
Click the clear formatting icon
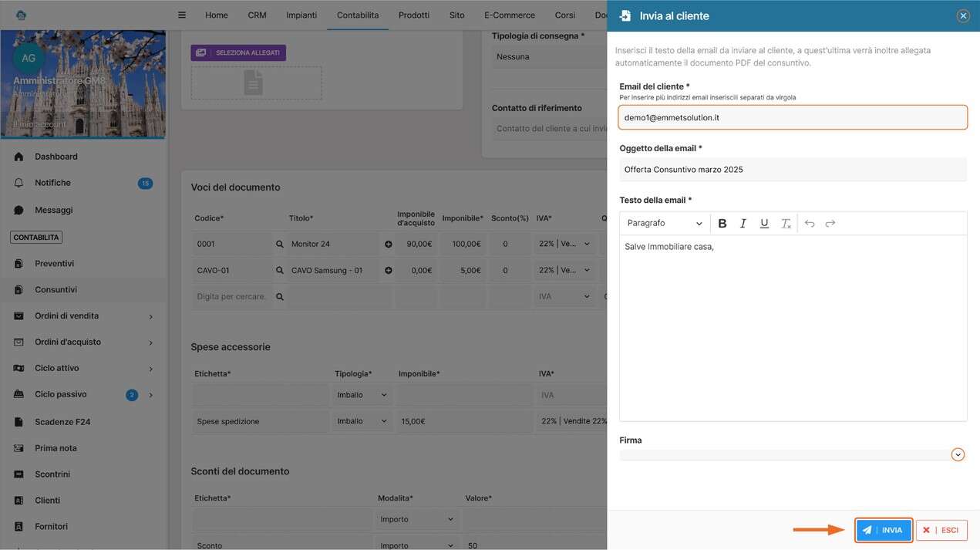[x=786, y=224]
